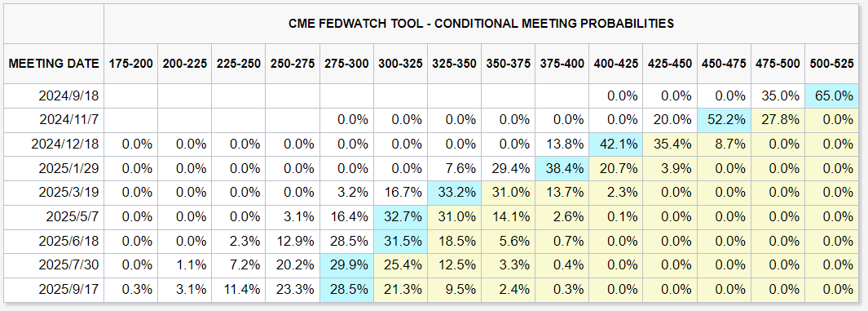Click the 35.0% cell in 2024/9/18 row

778,96
